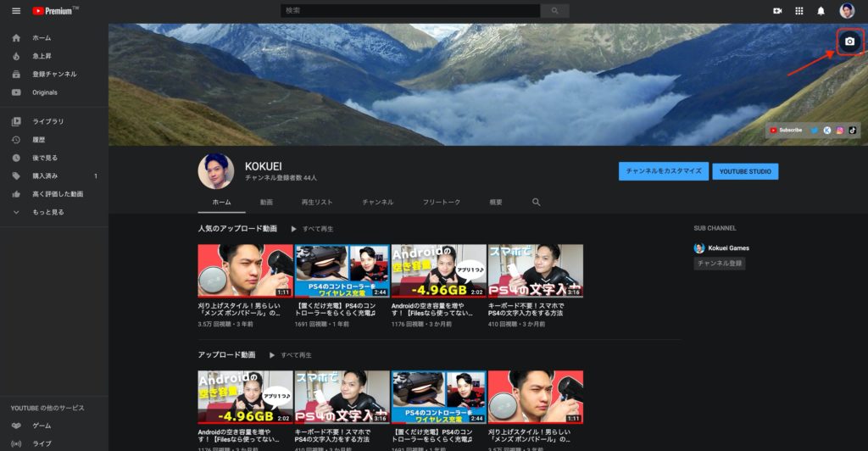
Task: Open the account avatar menu
Action: pyautogui.click(x=847, y=10)
